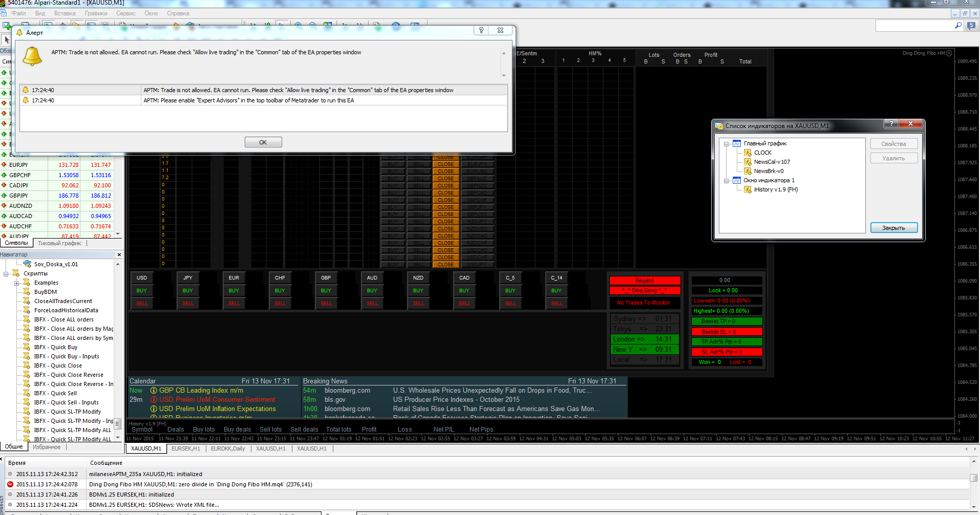Select IBFX - Quick Sell script

[x=55, y=393]
